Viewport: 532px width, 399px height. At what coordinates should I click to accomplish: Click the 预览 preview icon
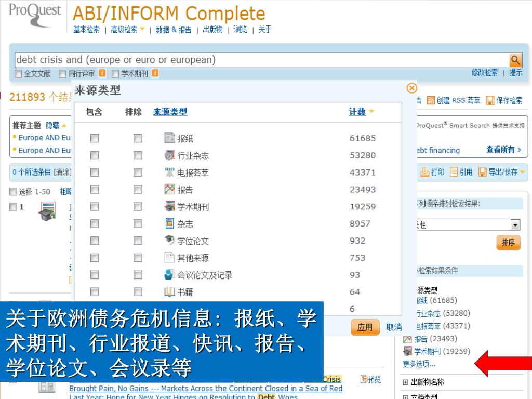coord(364,379)
